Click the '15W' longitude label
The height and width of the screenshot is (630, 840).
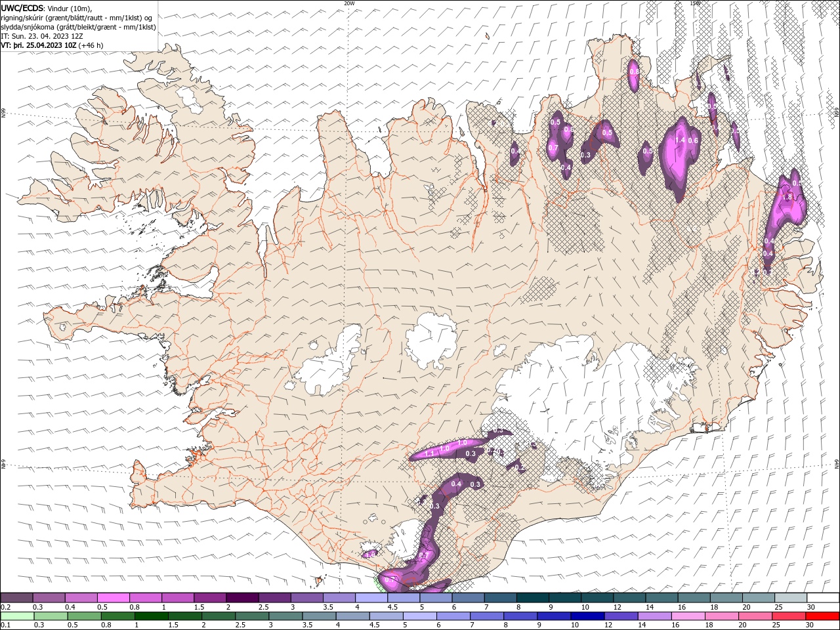click(x=695, y=3)
